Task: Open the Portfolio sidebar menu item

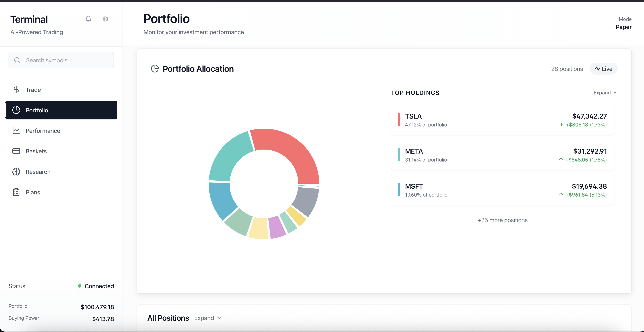Action: tap(61, 110)
